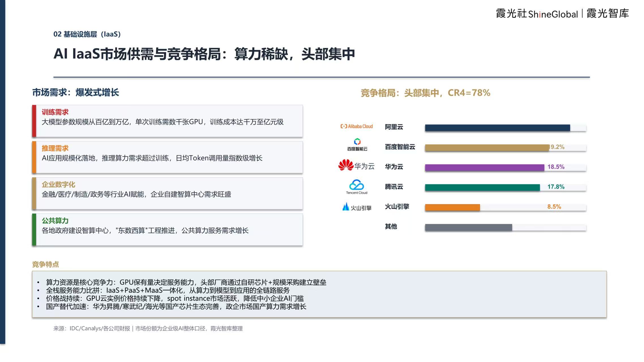Click the gray 其他 bar
The width and height of the screenshot is (644, 362).
tap(468, 227)
